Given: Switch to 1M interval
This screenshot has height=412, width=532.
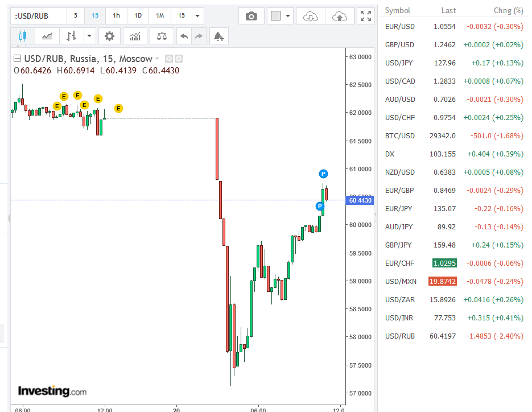Looking at the screenshot, I should pyautogui.click(x=160, y=15).
